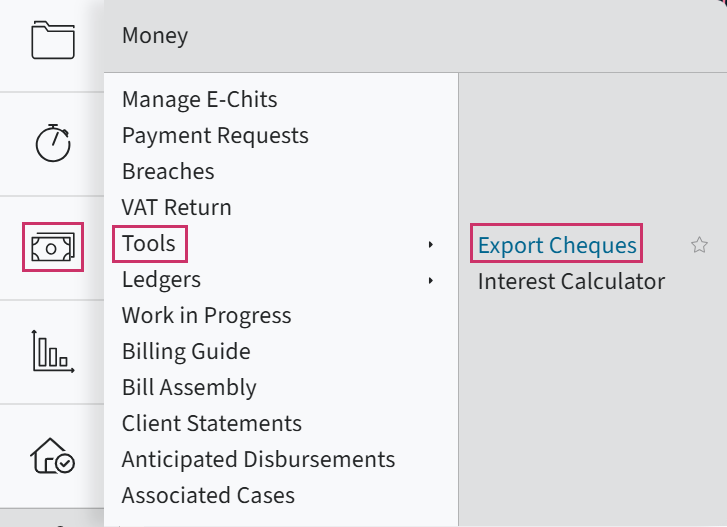
Task: Favorite Export Cheques with star icon
Action: click(699, 245)
